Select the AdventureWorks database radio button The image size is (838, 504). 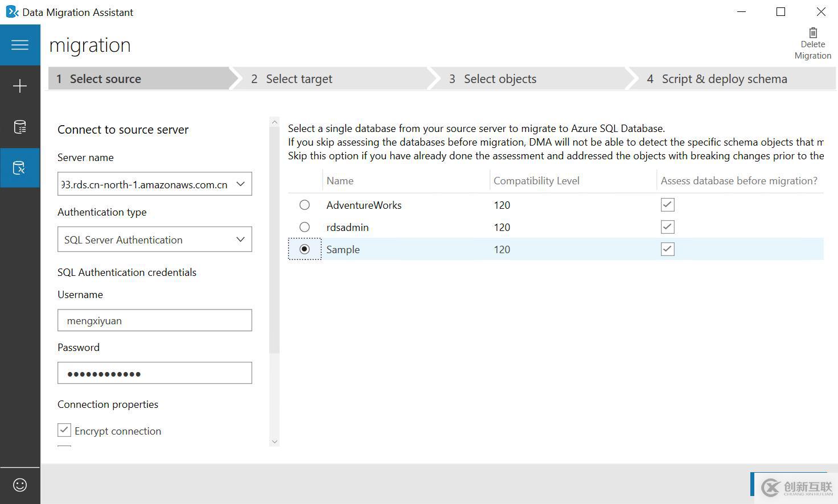coord(305,205)
